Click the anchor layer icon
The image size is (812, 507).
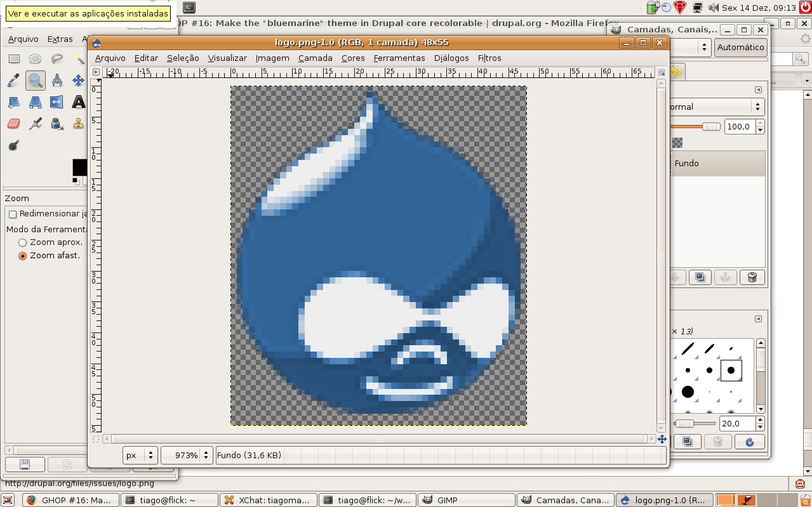coord(726,277)
